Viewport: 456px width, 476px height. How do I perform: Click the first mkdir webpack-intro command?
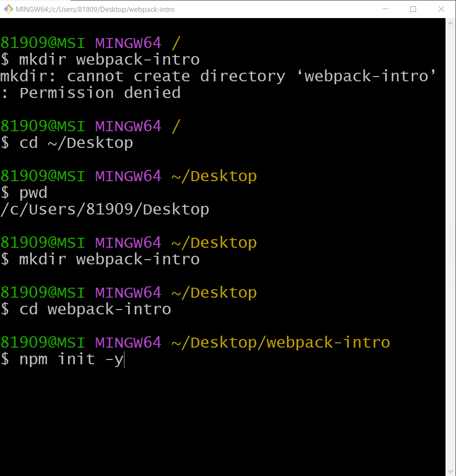(x=109, y=59)
